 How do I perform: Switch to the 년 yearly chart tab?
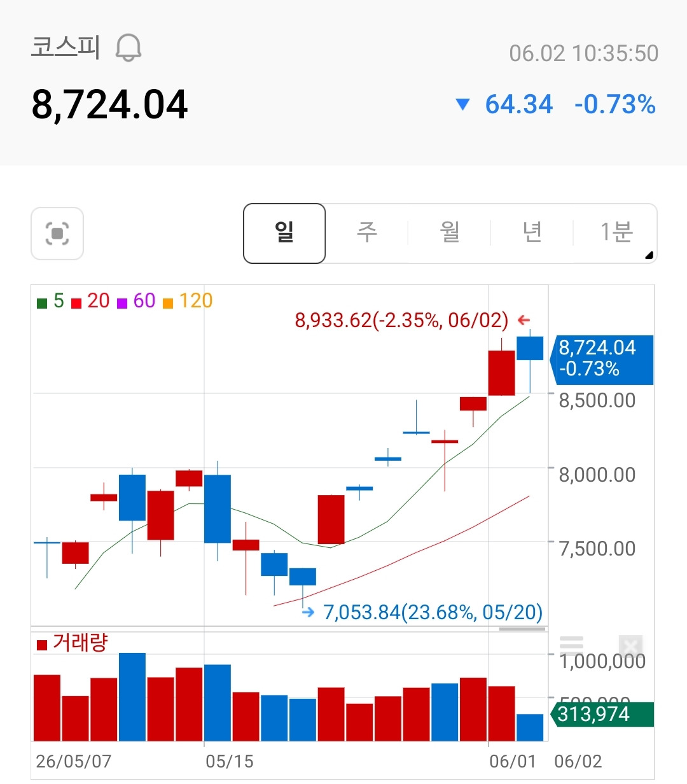[532, 232]
